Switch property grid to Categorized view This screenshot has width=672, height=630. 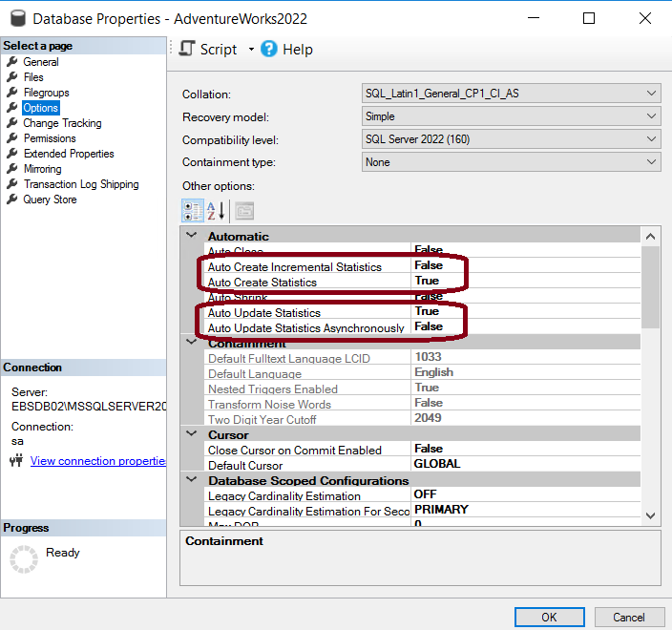pyautogui.click(x=192, y=210)
